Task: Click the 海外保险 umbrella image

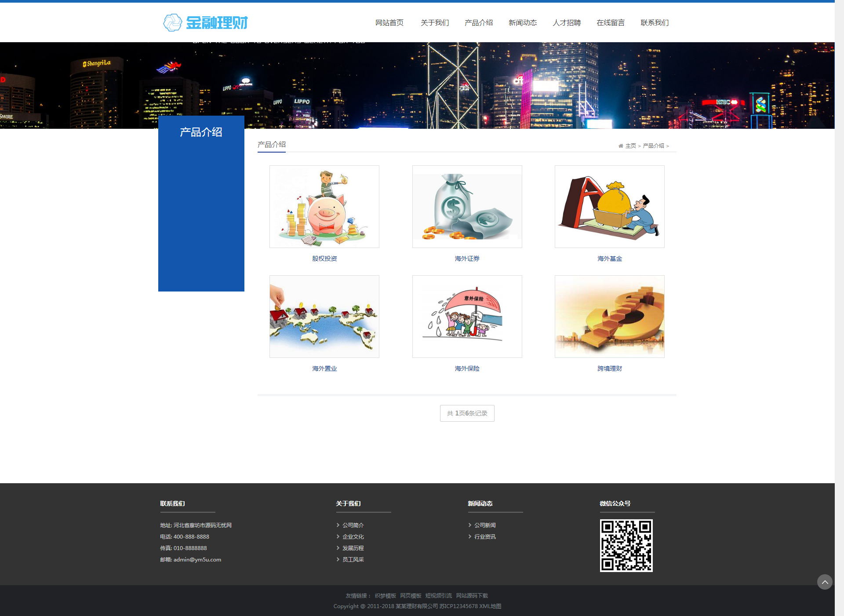Action: pyautogui.click(x=467, y=317)
